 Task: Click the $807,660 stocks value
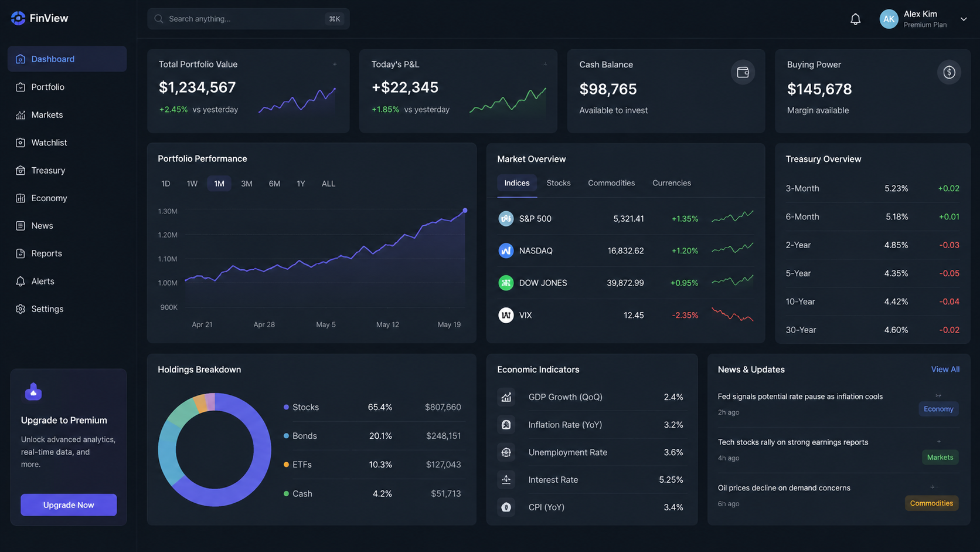click(x=443, y=407)
